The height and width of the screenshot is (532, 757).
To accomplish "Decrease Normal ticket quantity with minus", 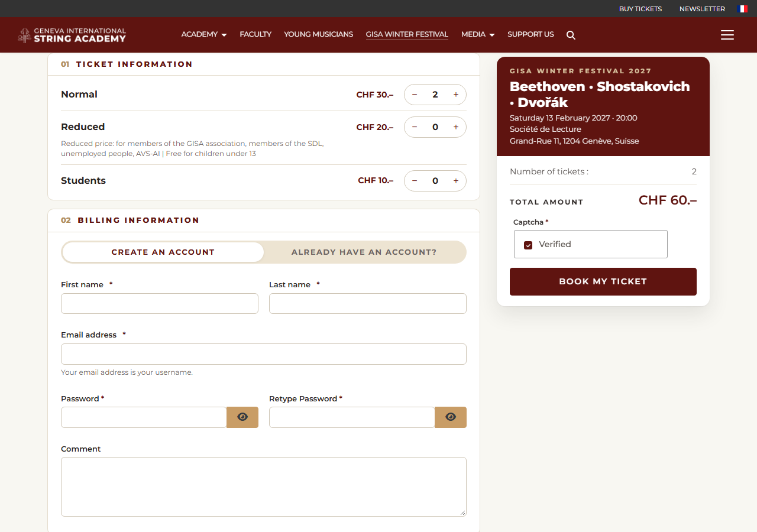I will tap(415, 95).
